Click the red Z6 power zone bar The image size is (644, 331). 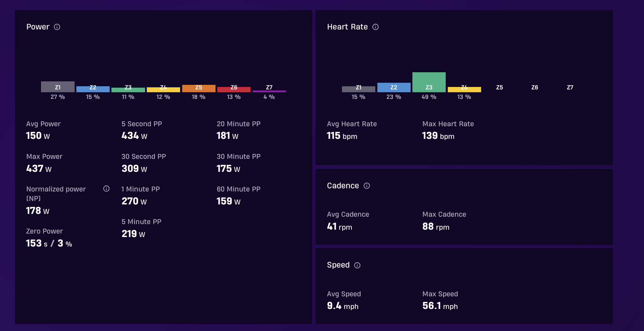point(234,89)
